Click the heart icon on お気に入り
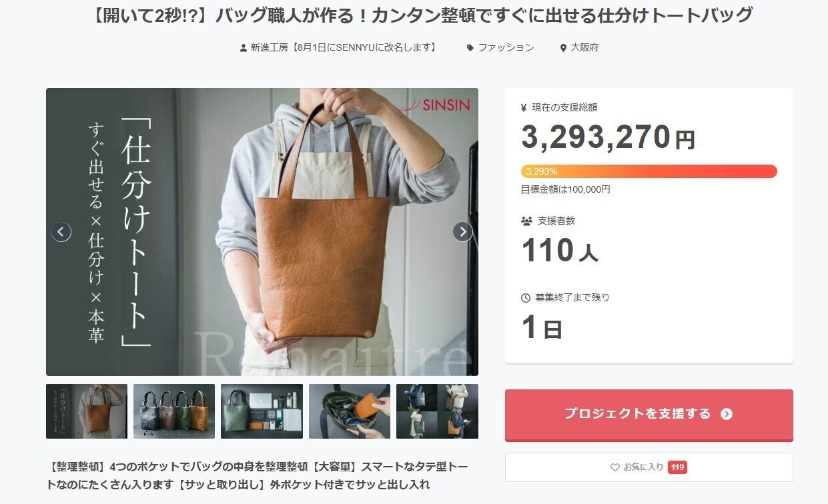Viewport: 828px width, 504px height. [615, 467]
